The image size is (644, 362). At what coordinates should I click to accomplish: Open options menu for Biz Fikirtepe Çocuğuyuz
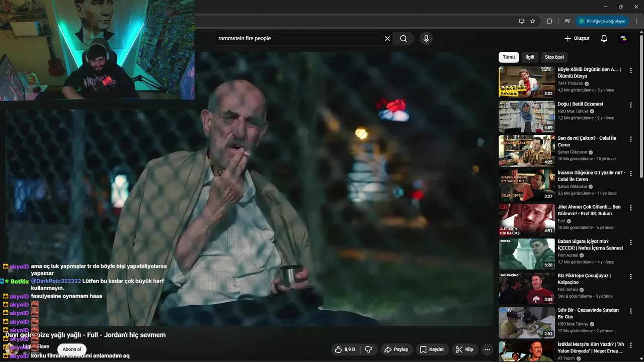[x=631, y=276]
